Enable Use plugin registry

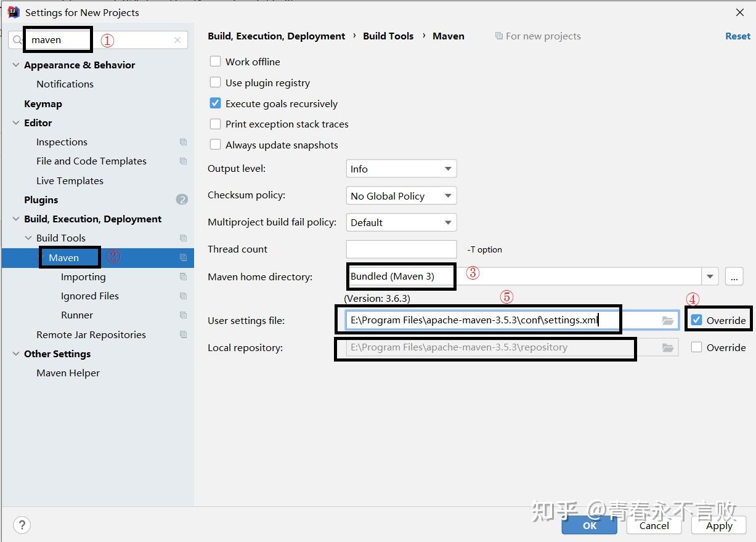(x=215, y=83)
